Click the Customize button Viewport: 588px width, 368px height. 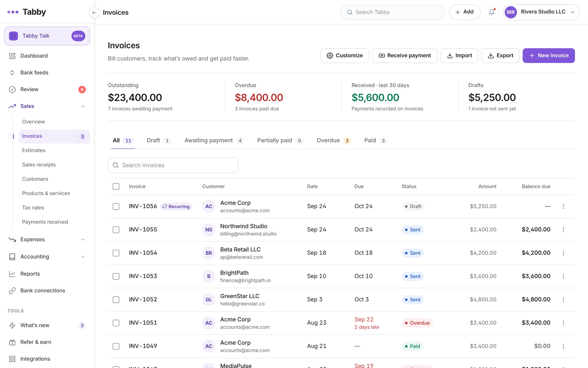[x=345, y=56]
